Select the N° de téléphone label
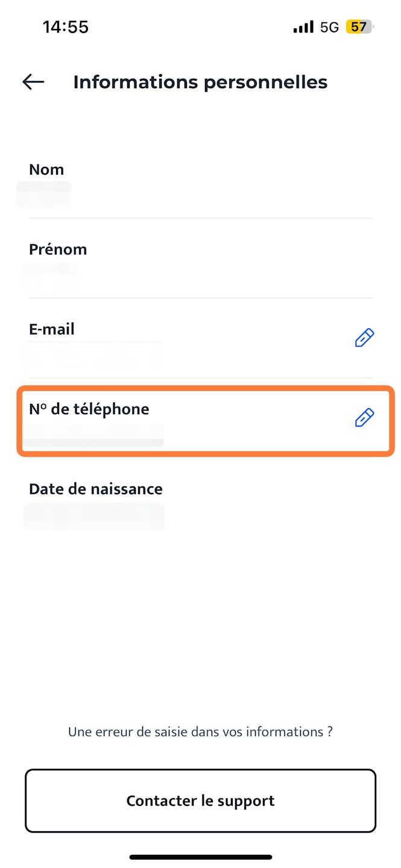Image resolution: width=401 pixels, height=868 pixels. pos(89,409)
